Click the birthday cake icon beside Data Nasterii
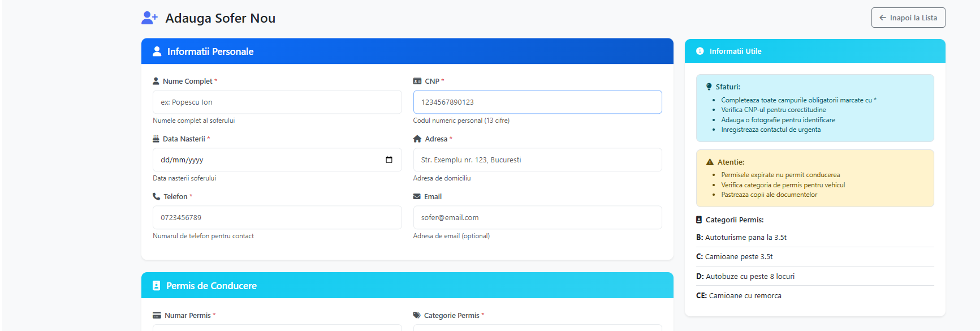Screen dimensions: 980x331 pyautogui.click(x=156, y=139)
